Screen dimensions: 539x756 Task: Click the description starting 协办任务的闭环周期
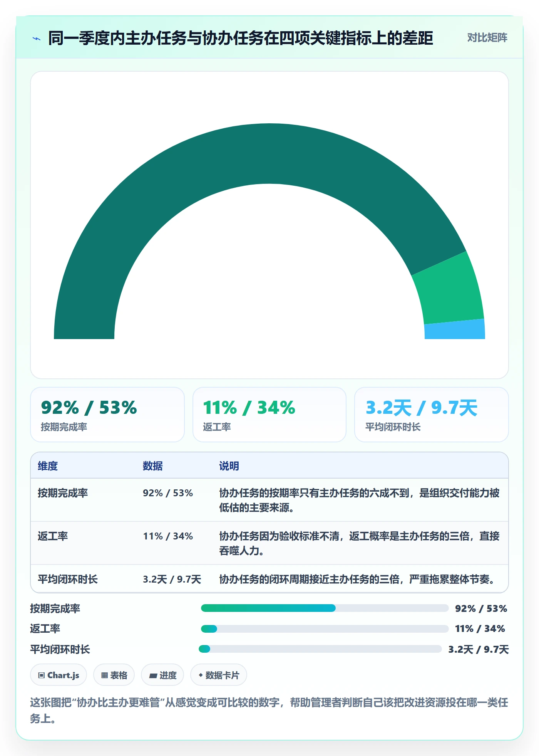(358, 579)
